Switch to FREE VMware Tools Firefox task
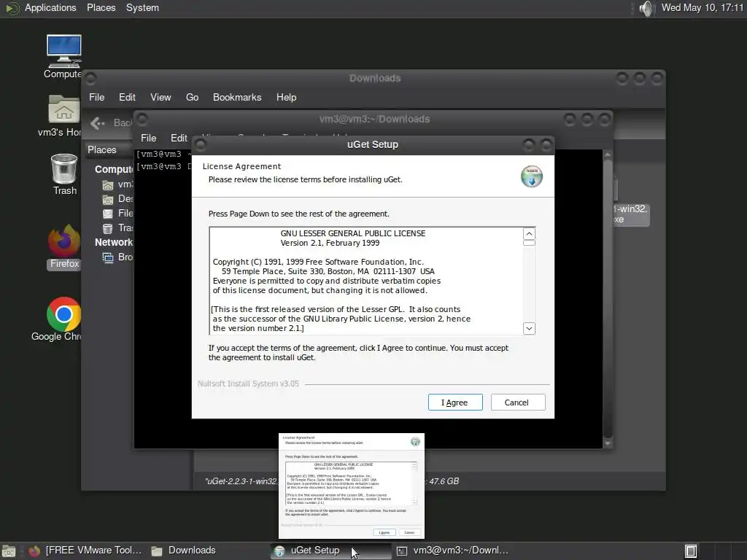Viewport: 747px width, 560px height. click(85, 551)
